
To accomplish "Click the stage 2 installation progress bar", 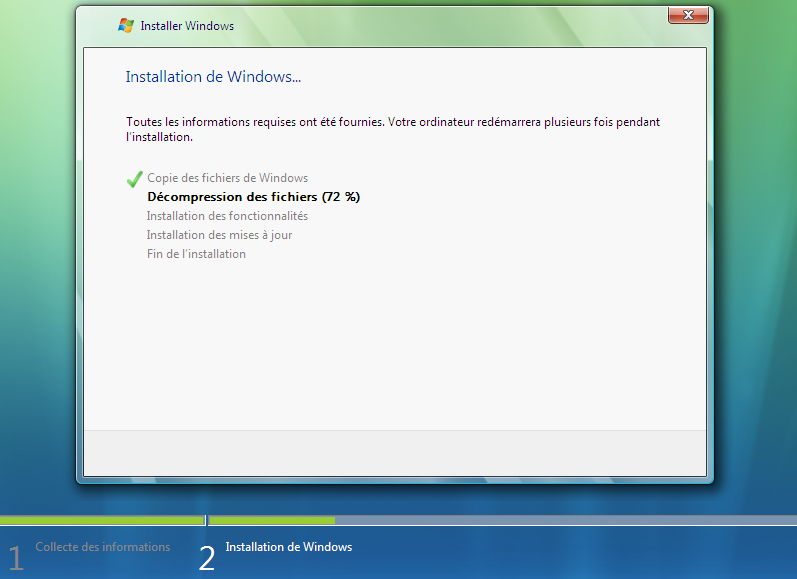I will (502, 521).
